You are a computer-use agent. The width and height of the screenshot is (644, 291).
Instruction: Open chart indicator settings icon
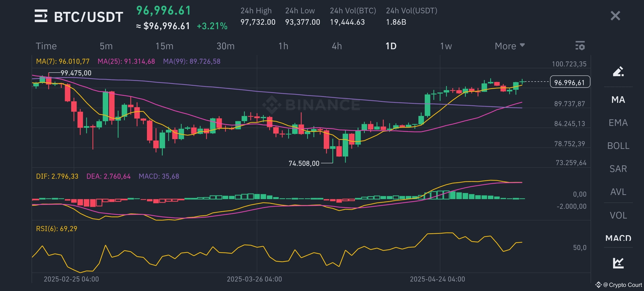[x=580, y=46]
